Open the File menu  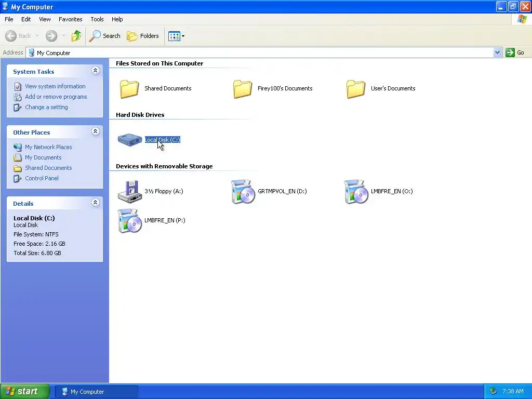click(x=9, y=19)
